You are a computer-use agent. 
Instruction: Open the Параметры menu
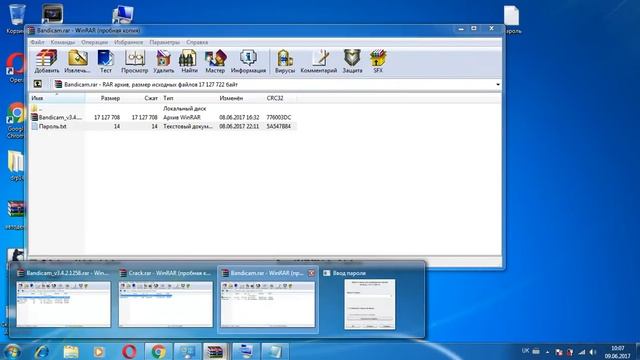tap(164, 42)
